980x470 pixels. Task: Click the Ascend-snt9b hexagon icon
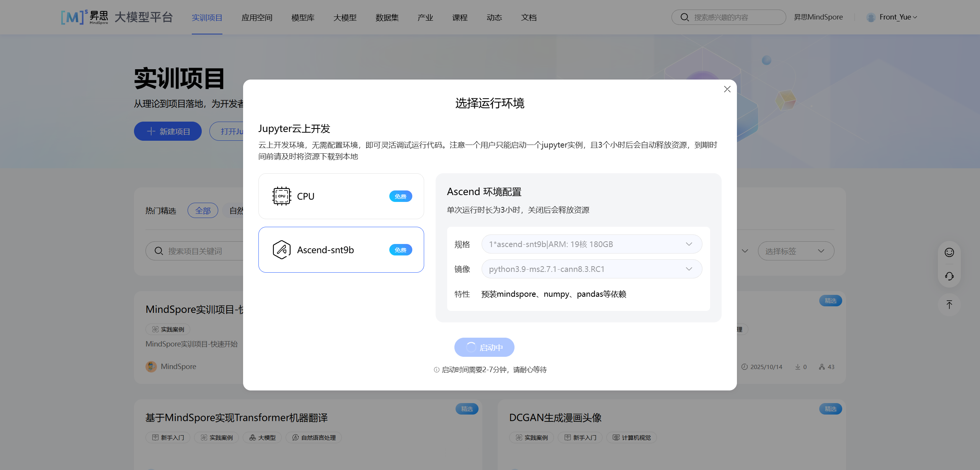pos(281,250)
